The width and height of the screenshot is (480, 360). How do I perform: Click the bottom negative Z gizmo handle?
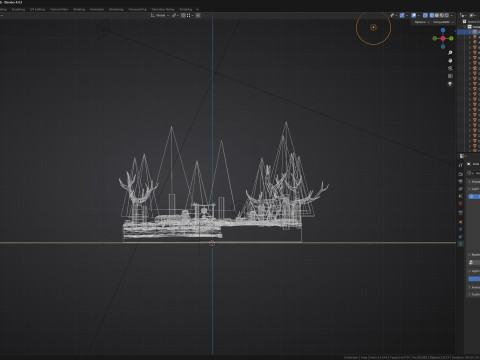443,47
